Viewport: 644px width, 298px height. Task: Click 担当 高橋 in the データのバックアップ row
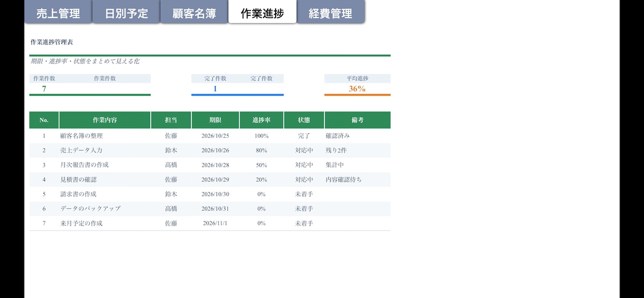pyautogui.click(x=171, y=209)
